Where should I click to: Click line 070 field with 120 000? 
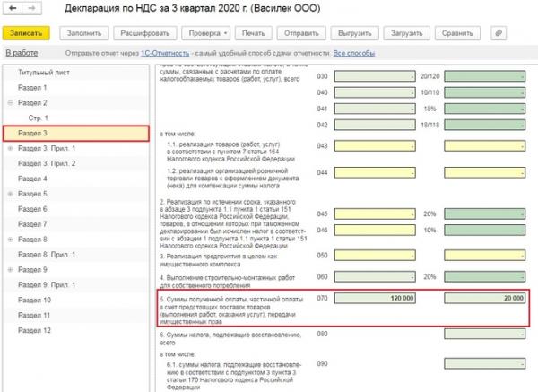coord(375,298)
